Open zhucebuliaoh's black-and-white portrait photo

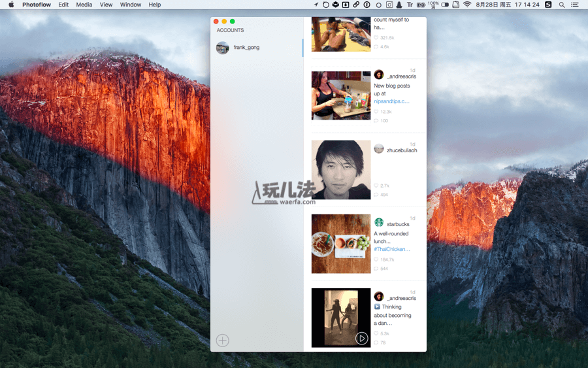(x=341, y=169)
